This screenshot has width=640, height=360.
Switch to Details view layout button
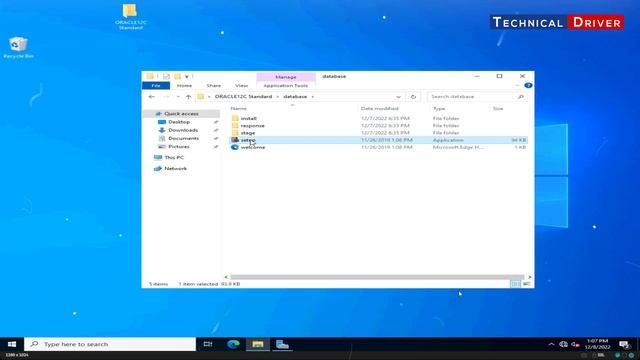pos(516,284)
